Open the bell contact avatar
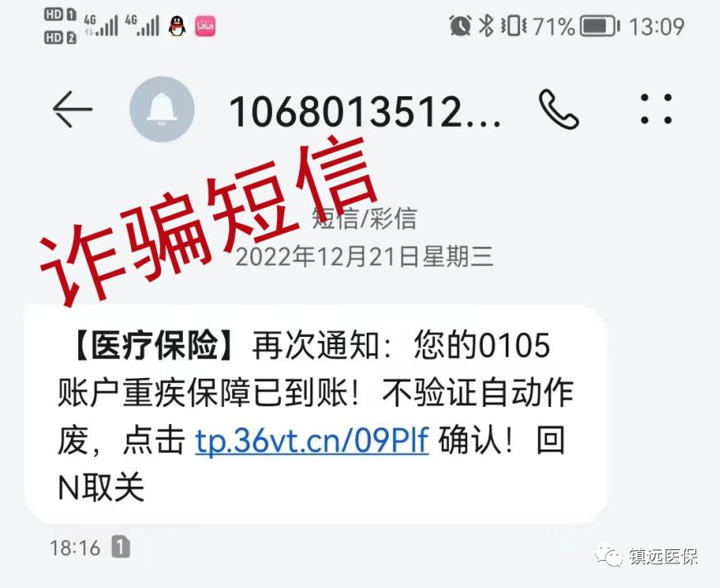This screenshot has height=588, width=721. coord(162,110)
